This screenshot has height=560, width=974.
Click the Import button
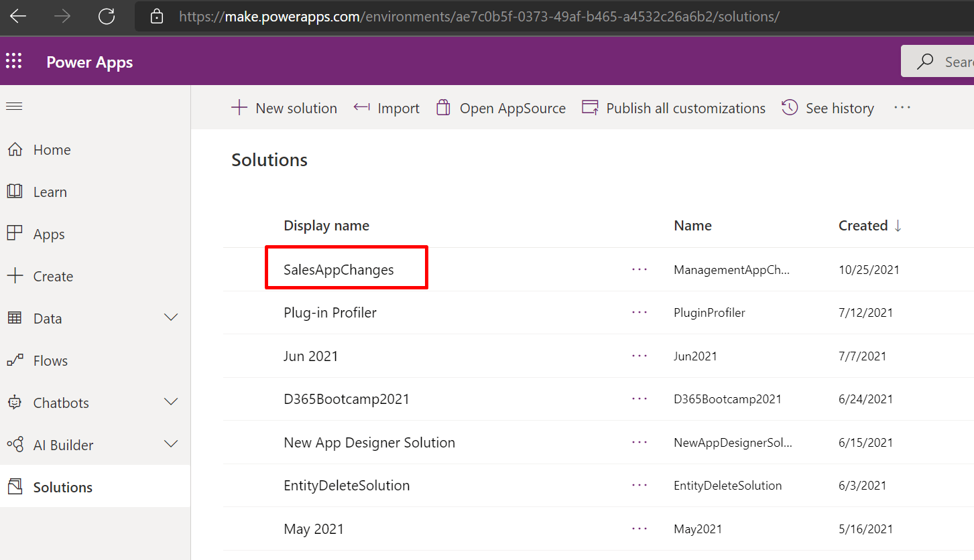pos(387,108)
